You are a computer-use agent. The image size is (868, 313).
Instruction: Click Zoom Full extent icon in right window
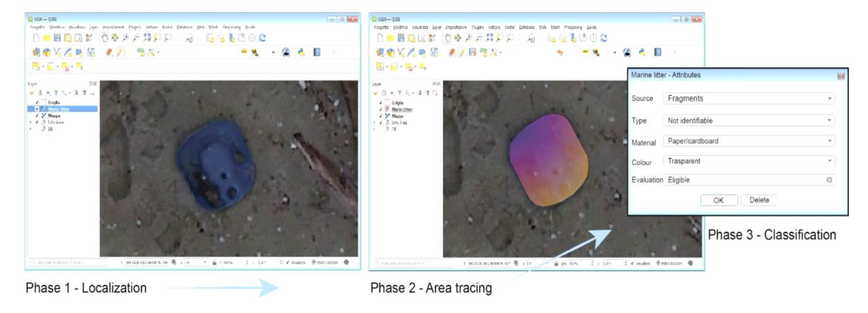(x=490, y=38)
